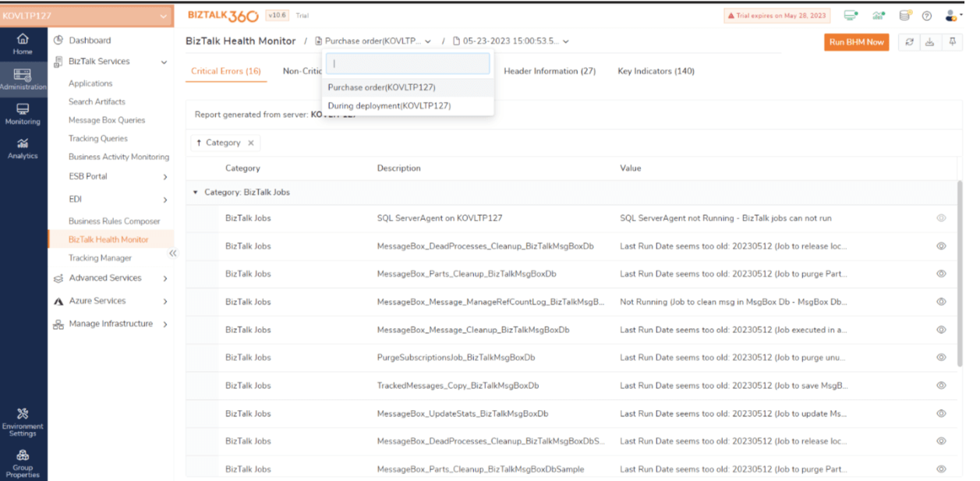Click the refresh icon beside Run BHM Now
Viewport: 980px width, 481px height.
[909, 43]
